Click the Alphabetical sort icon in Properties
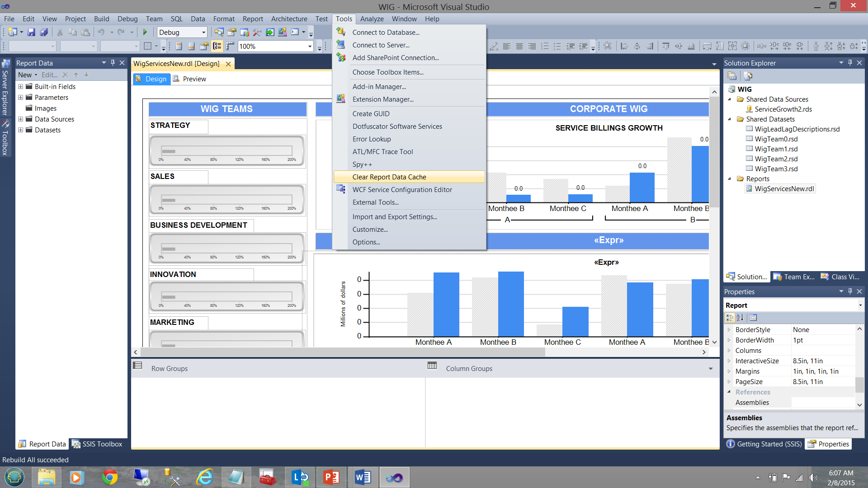The image size is (868, 488). (740, 318)
